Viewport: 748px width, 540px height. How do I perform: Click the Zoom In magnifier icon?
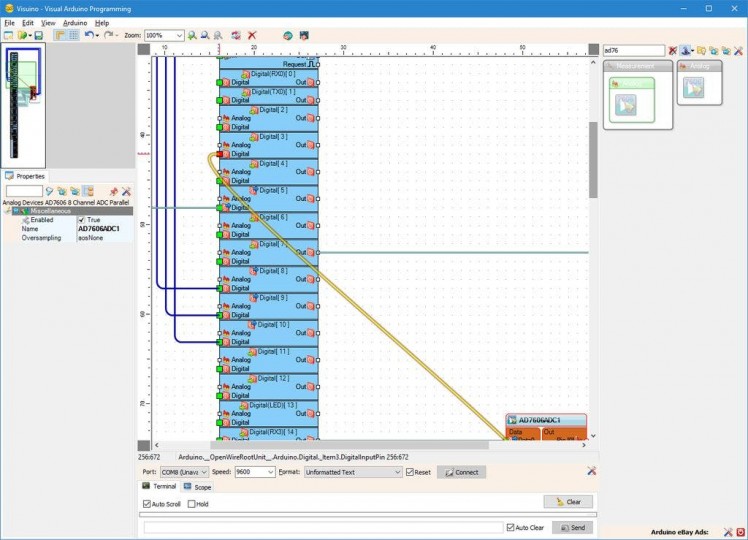(192, 35)
